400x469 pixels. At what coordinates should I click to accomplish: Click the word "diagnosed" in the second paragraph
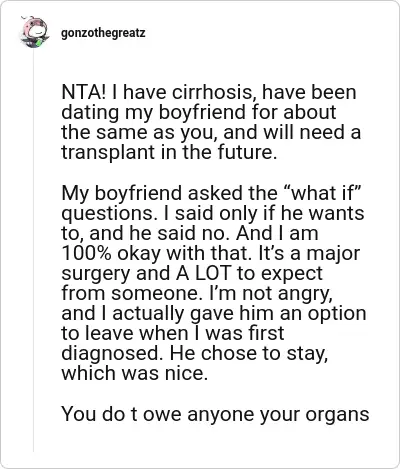[x=110, y=354]
